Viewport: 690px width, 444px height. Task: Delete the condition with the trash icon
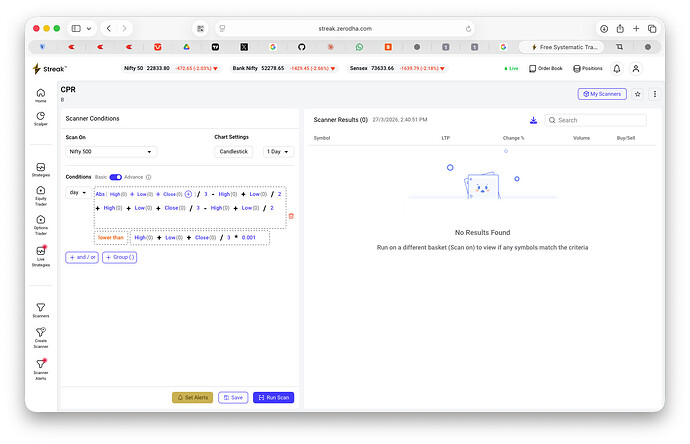[291, 216]
